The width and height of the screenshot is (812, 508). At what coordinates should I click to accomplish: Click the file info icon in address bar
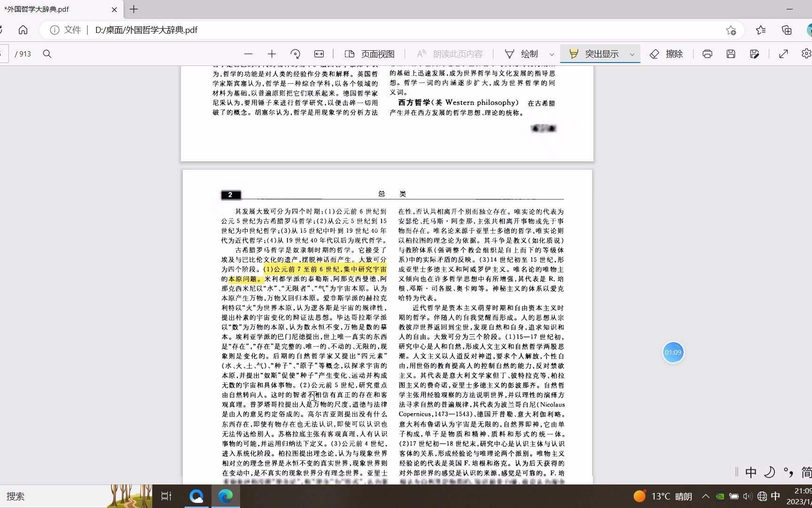click(x=55, y=30)
